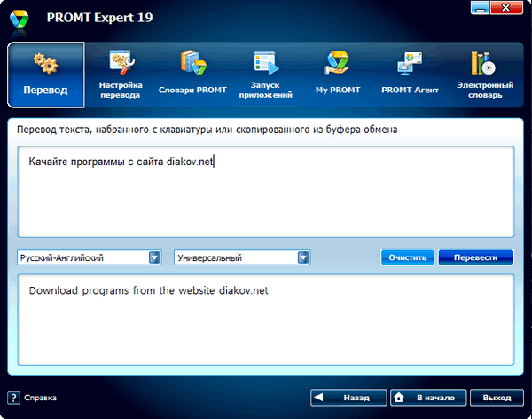Open the Электронный словарь disc icon
Screen dimensions: 532x419
coord(483,63)
